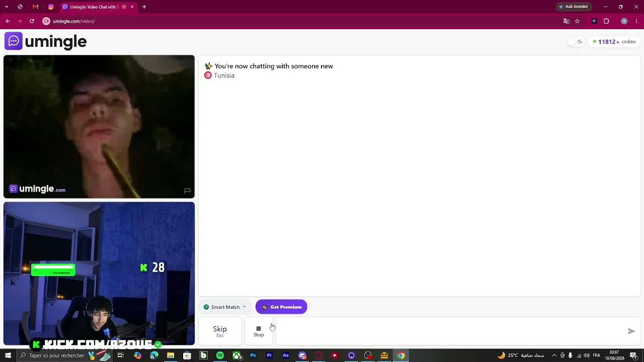Viewport: 644px width, 362px height.
Task: Send the message with the arrow icon
Action: (x=631, y=331)
